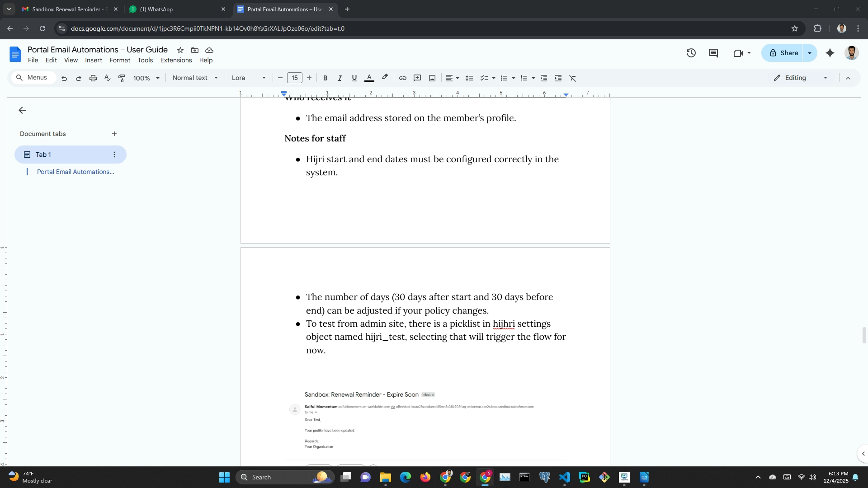Screen dimensions: 868x488
Task: Toggle Underline formatting
Action: (x=354, y=78)
